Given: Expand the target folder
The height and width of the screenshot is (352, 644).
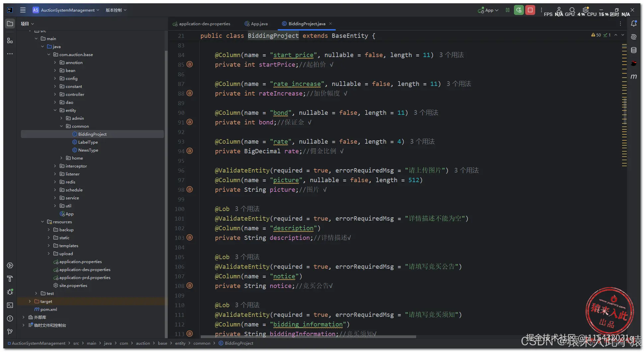Looking at the screenshot, I should pos(30,301).
